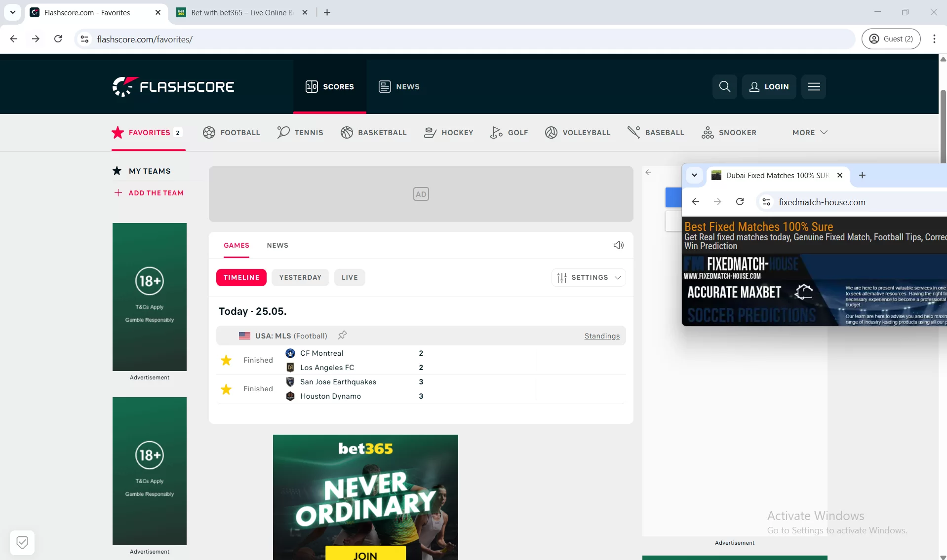Pin the USA: MLS league
The height and width of the screenshot is (560, 947).
(x=342, y=335)
